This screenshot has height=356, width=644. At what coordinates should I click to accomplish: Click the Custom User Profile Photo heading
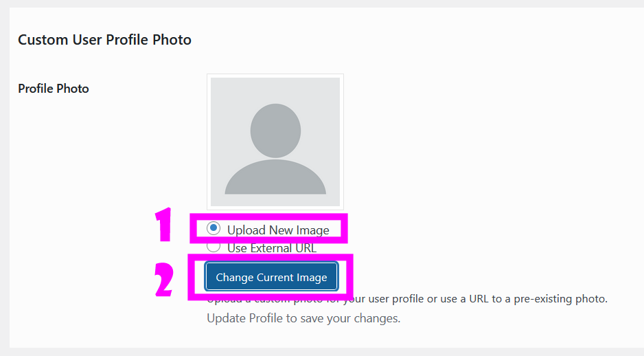104,40
